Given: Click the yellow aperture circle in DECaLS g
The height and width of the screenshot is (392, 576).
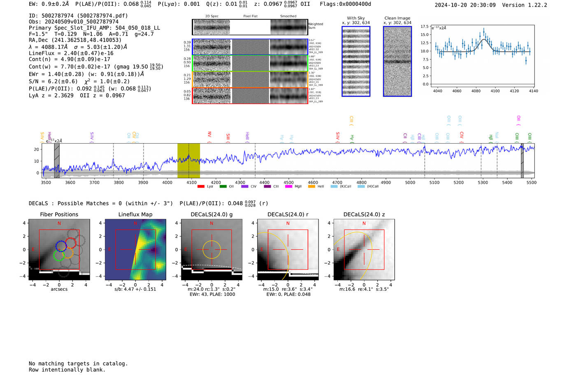Looking at the screenshot, I should [211, 250].
